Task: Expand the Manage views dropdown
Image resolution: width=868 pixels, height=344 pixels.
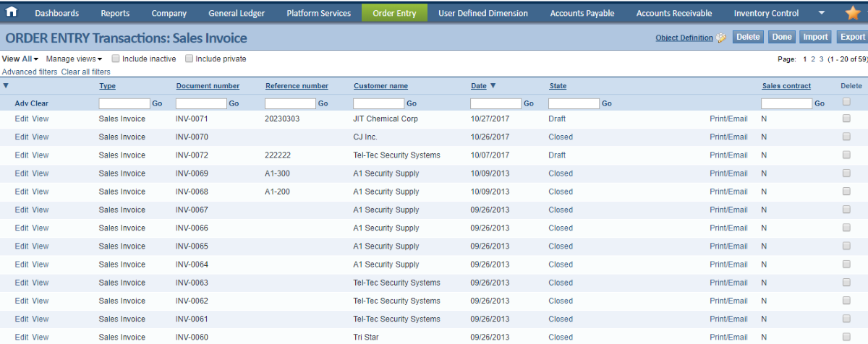Action: click(x=74, y=59)
